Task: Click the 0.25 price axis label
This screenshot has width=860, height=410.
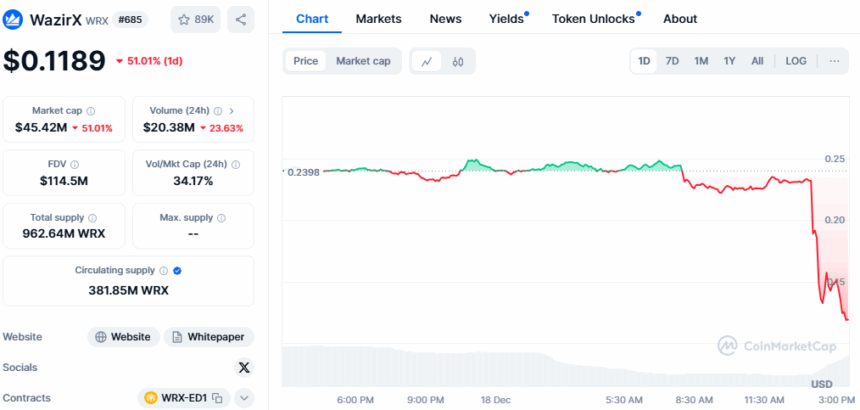Action: tap(835, 159)
